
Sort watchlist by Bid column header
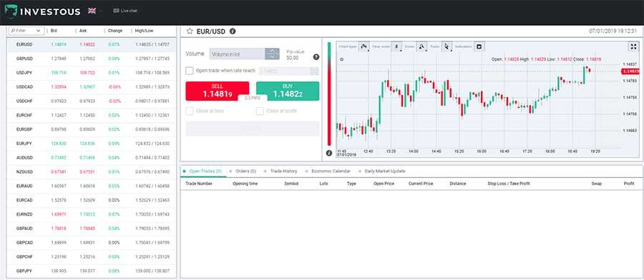[54, 31]
